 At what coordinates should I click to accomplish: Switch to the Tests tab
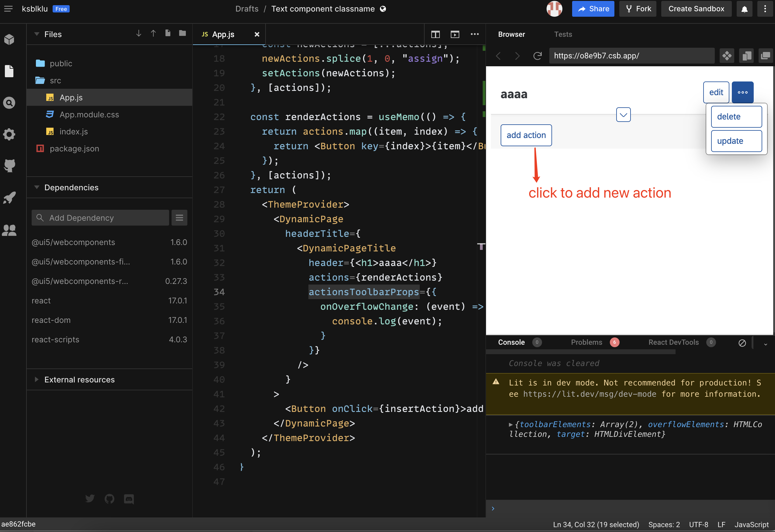click(x=563, y=34)
